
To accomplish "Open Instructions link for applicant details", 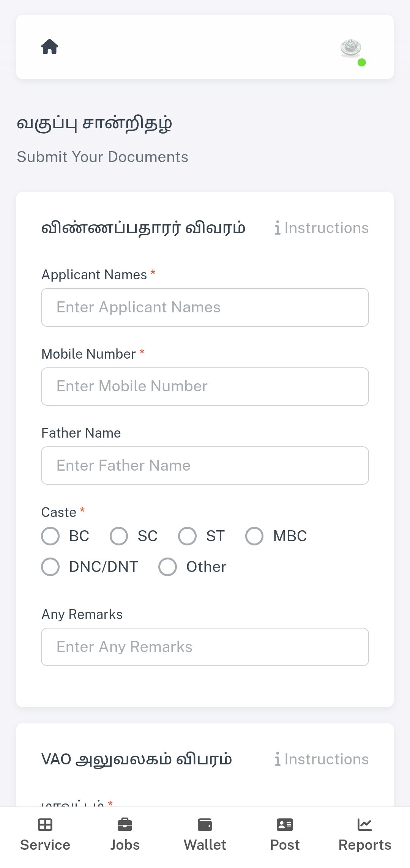I will click(x=326, y=228).
